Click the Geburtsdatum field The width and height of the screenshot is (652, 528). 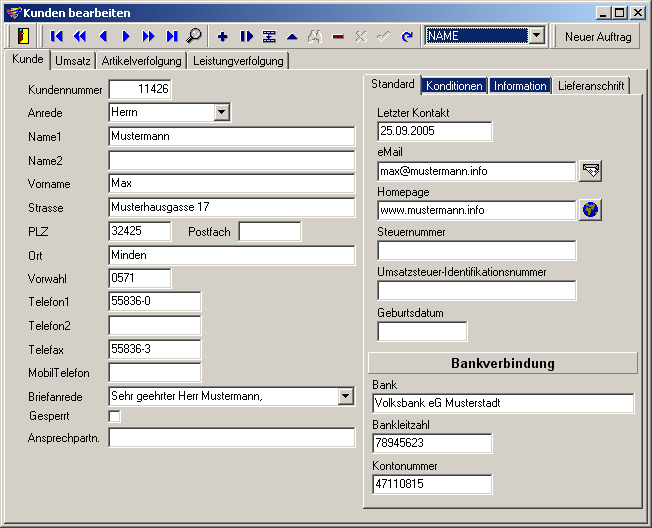coord(422,331)
